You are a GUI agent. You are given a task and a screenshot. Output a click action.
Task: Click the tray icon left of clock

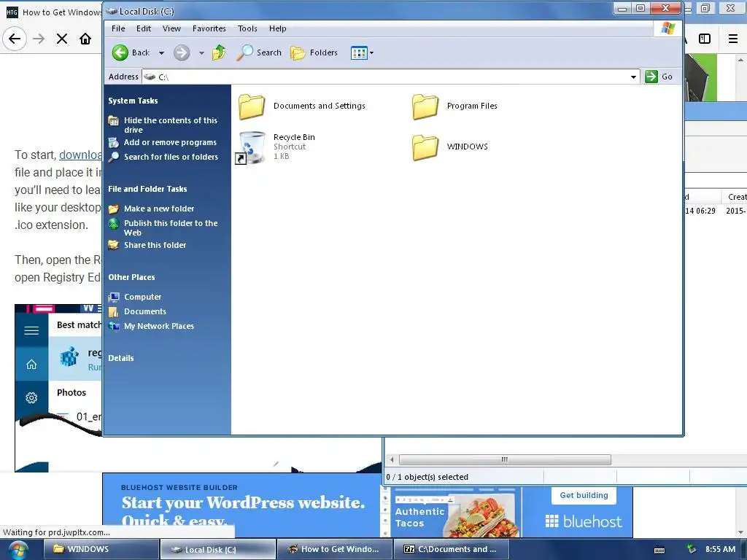(692, 550)
